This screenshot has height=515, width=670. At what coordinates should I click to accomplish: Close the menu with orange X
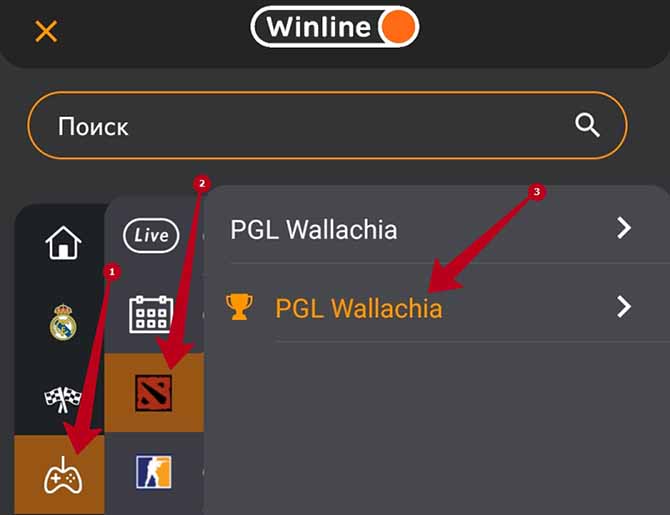pos(46,31)
